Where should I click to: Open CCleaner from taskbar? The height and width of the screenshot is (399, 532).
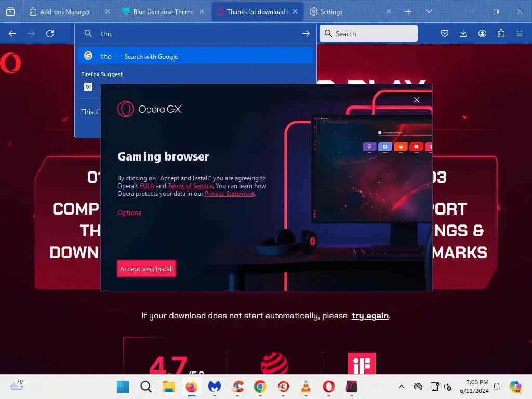[237, 387]
